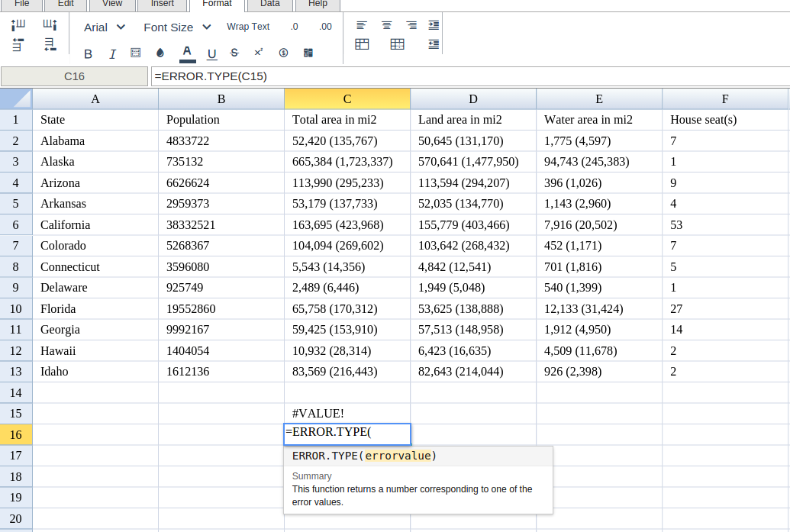Open the fill color droplet tool
The height and width of the screenshot is (532, 790).
pyautogui.click(x=160, y=53)
